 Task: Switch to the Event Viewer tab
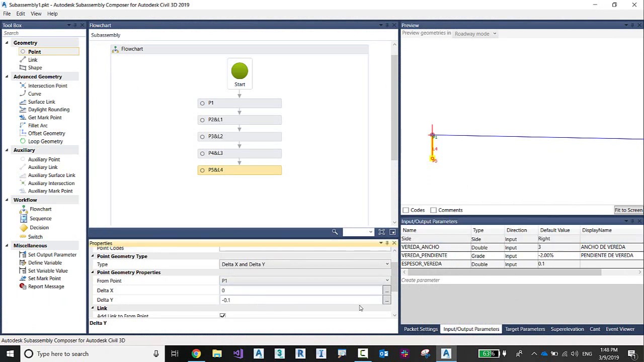pyautogui.click(x=620, y=329)
